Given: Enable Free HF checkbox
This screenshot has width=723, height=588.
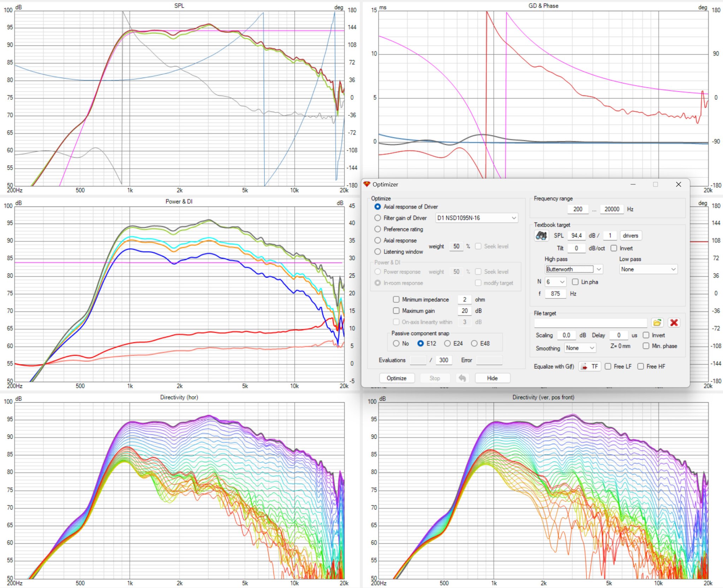Looking at the screenshot, I should 641,367.
